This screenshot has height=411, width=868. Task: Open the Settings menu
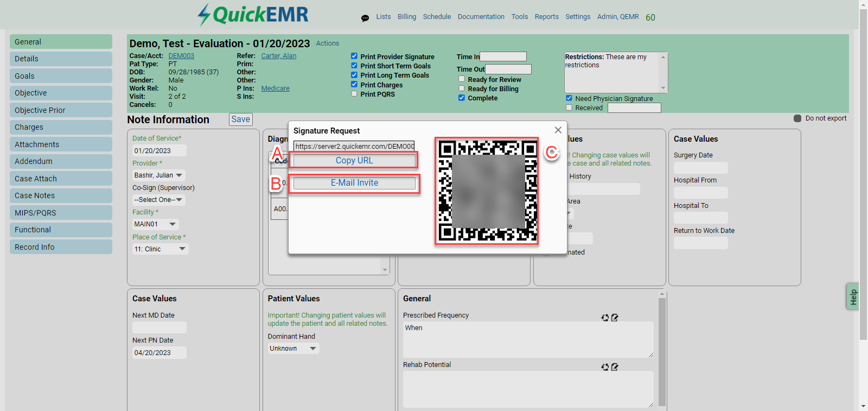(578, 17)
